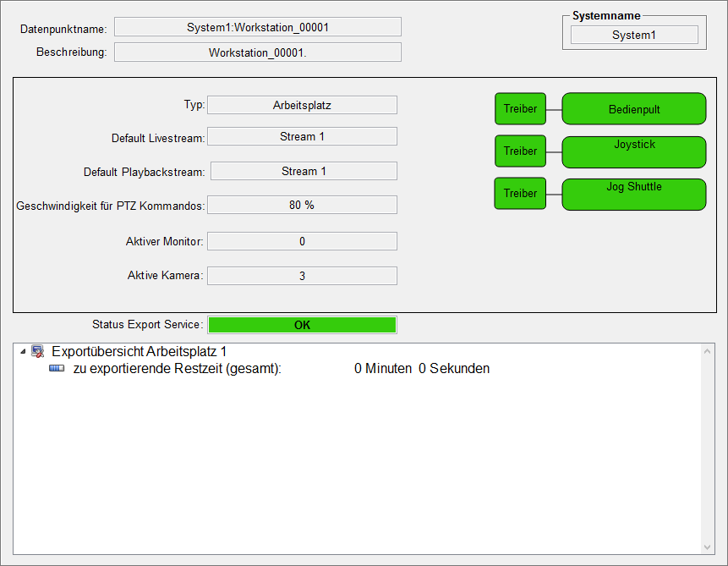The width and height of the screenshot is (728, 566).
Task: Click the 'Datenpunktname:' label
Action: pyautogui.click(x=63, y=29)
